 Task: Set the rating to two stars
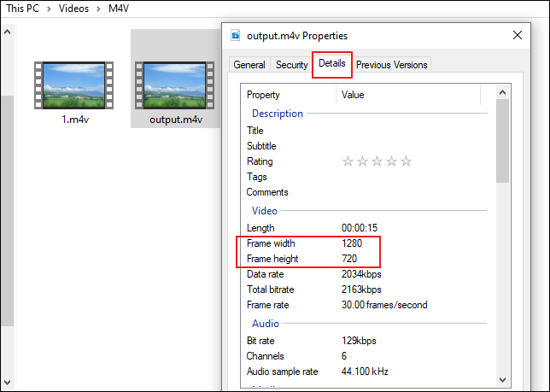pos(362,161)
